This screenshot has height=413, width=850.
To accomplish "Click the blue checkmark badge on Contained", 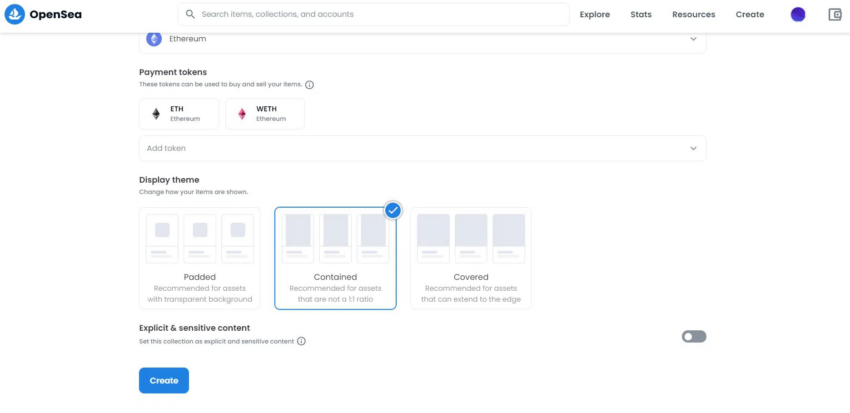I will [x=393, y=210].
